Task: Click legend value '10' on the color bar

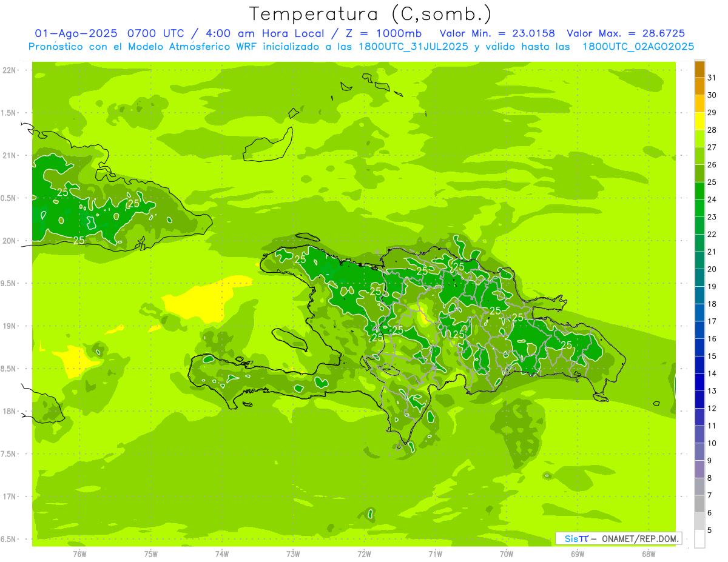Action: point(712,443)
